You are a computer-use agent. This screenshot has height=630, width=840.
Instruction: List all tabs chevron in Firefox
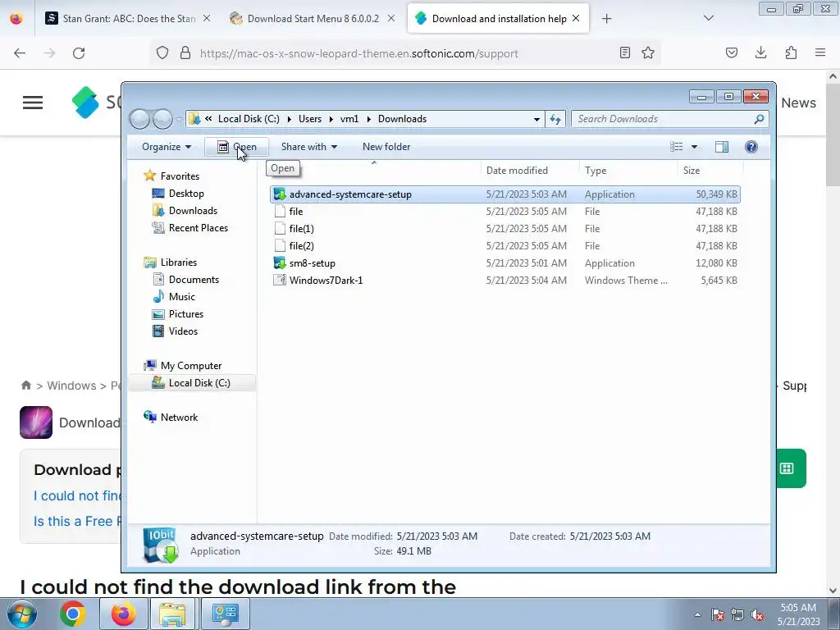tap(708, 18)
